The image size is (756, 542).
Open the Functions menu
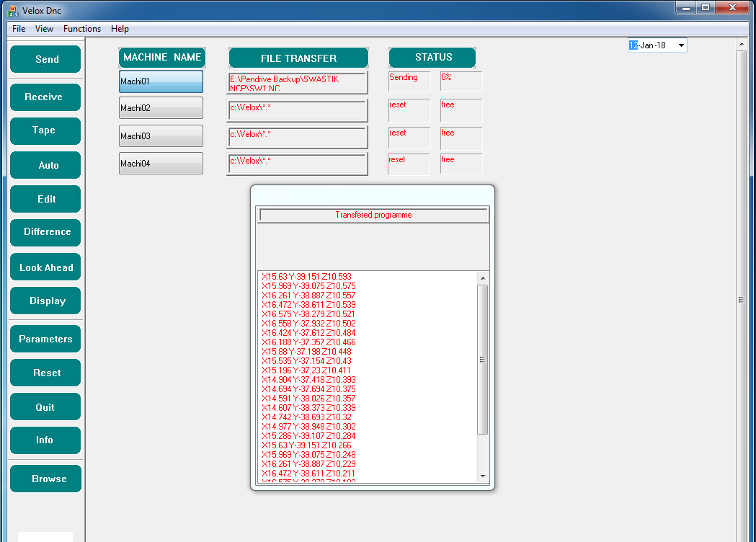[x=82, y=29]
